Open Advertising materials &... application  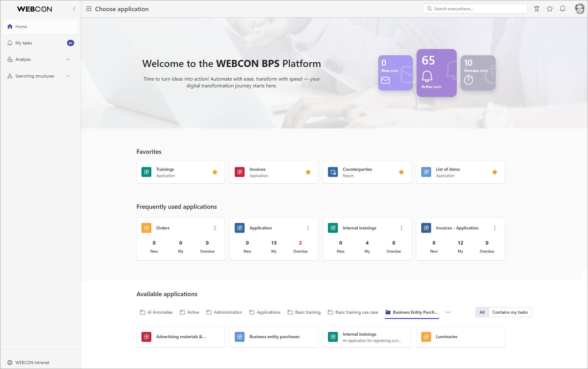pyautogui.click(x=181, y=337)
